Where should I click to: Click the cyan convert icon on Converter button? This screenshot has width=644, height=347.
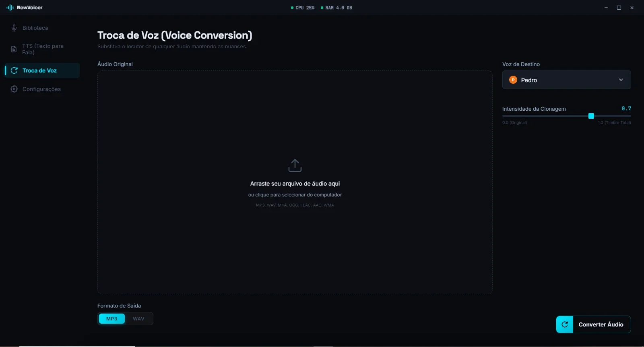565,324
